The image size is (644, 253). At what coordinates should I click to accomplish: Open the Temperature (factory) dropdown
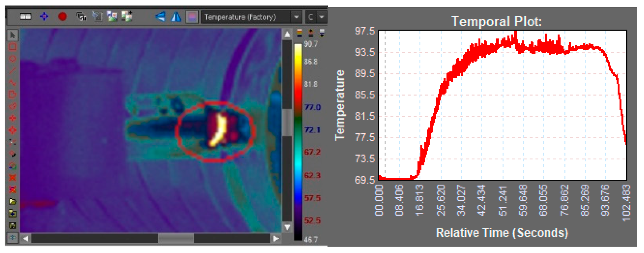[296, 17]
